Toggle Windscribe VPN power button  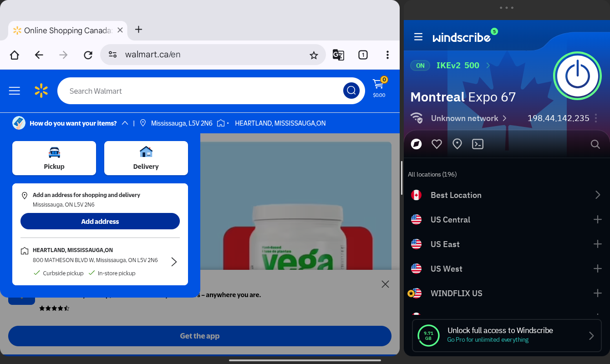click(577, 76)
